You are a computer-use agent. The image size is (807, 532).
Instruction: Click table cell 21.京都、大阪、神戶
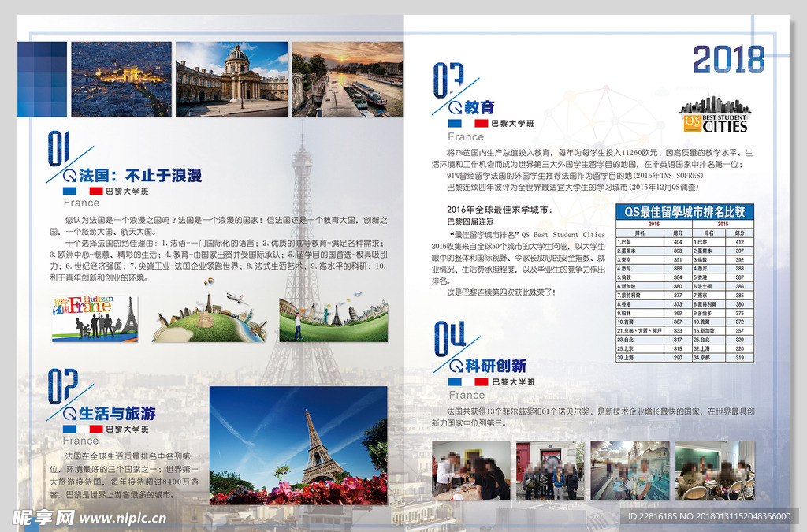[x=640, y=331]
